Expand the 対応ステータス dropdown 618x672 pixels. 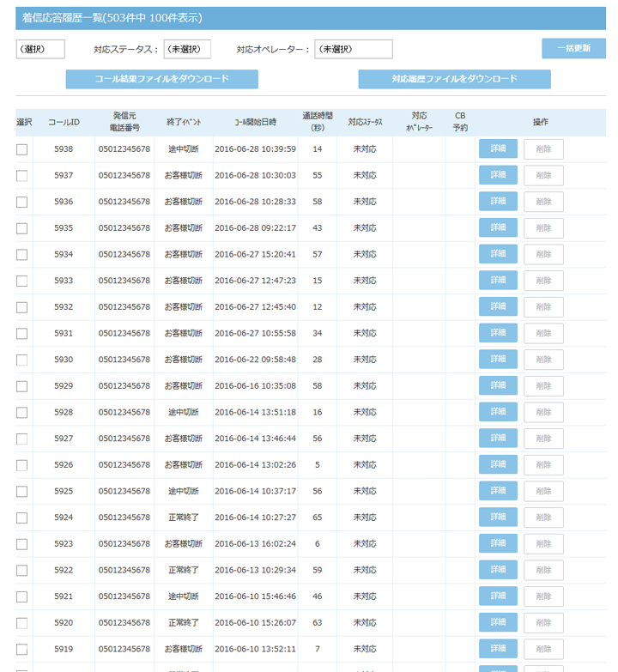tap(187, 50)
